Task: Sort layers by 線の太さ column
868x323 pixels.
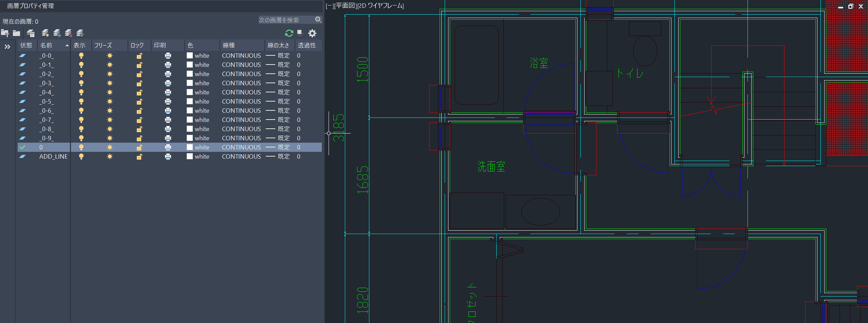Action: click(280, 45)
